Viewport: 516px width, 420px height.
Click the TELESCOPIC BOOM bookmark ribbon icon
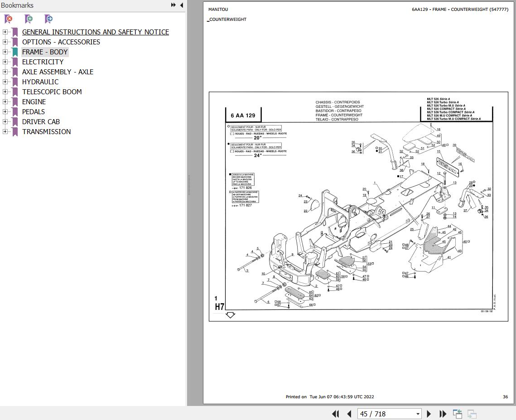[x=15, y=92]
